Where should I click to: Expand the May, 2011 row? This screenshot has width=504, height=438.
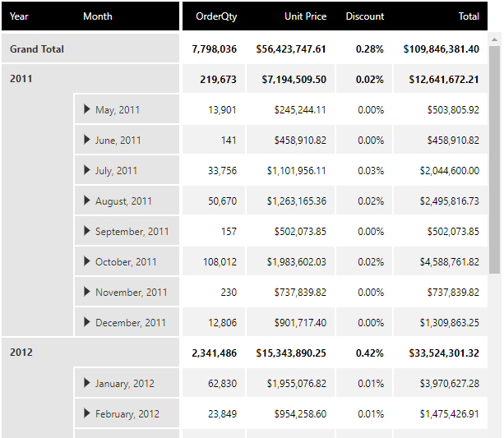(87, 109)
